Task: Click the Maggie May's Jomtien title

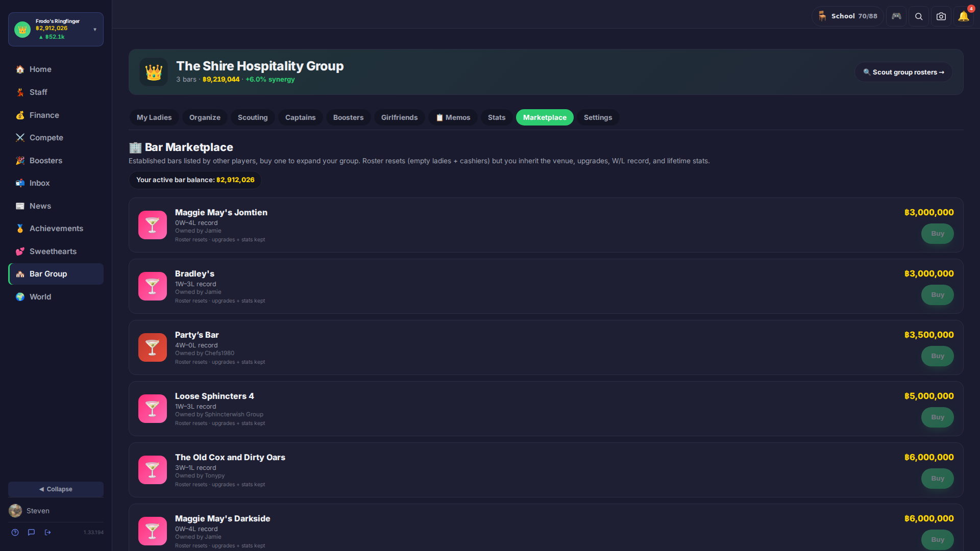Action: click(x=221, y=213)
